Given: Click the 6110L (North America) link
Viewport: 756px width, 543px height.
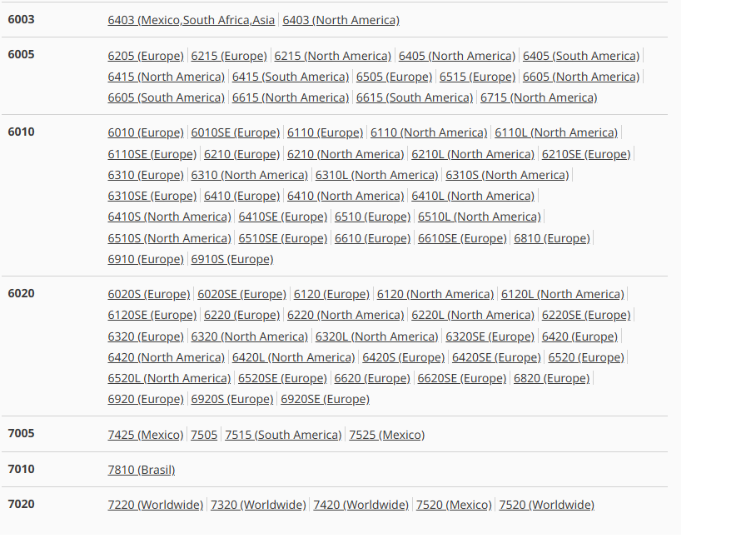Looking at the screenshot, I should 556,132.
